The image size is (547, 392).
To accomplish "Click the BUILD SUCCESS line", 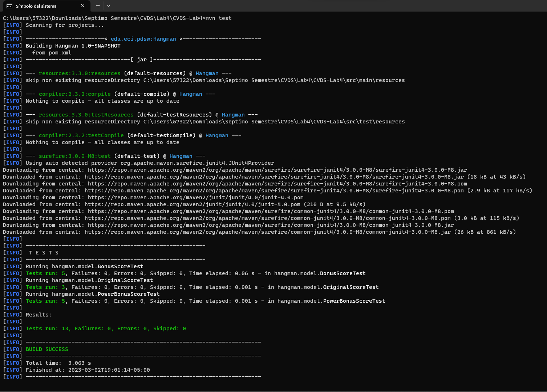I will 46,349.
